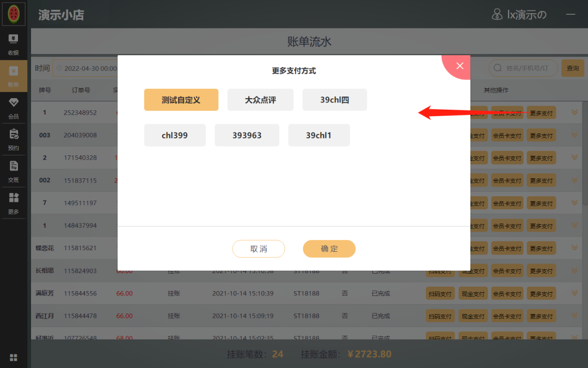The width and height of the screenshot is (588, 368).
Task: Open the 账单 bills sidebar icon
Action: click(x=14, y=76)
